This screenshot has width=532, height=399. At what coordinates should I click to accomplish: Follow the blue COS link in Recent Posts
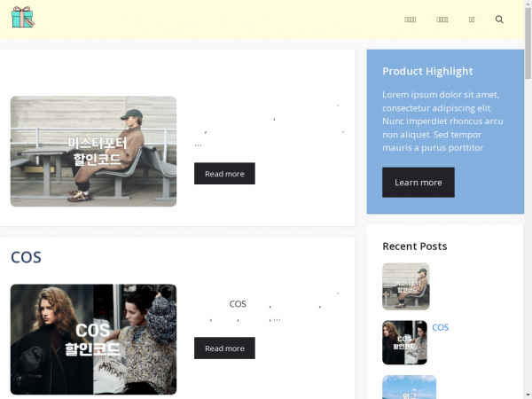point(440,327)
